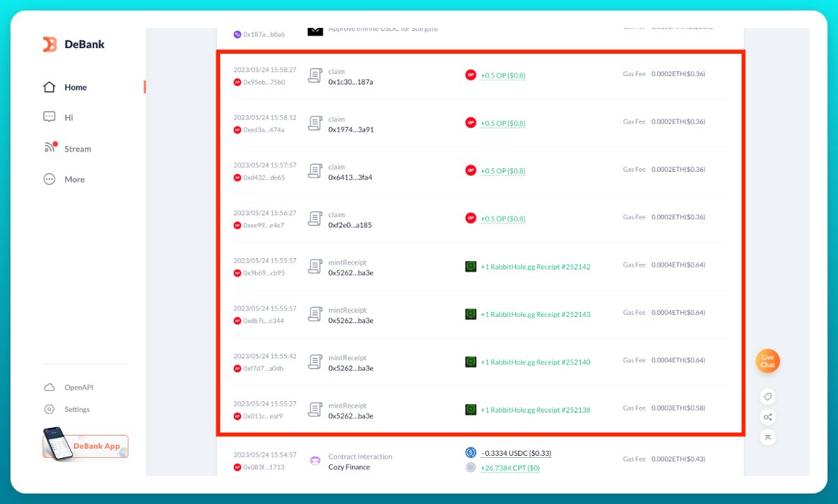The image size is (838, 504).
Task: Open the Home section
Action: (75, 87)
